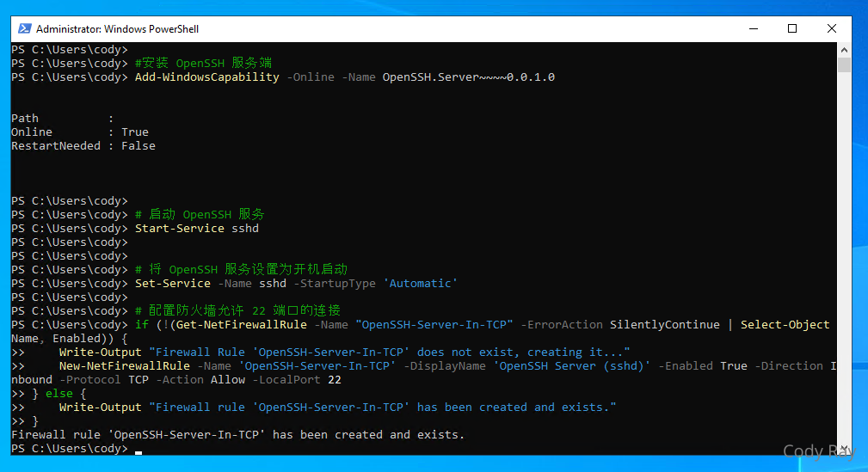Click the scrollbar up arrow

[844, 50]
